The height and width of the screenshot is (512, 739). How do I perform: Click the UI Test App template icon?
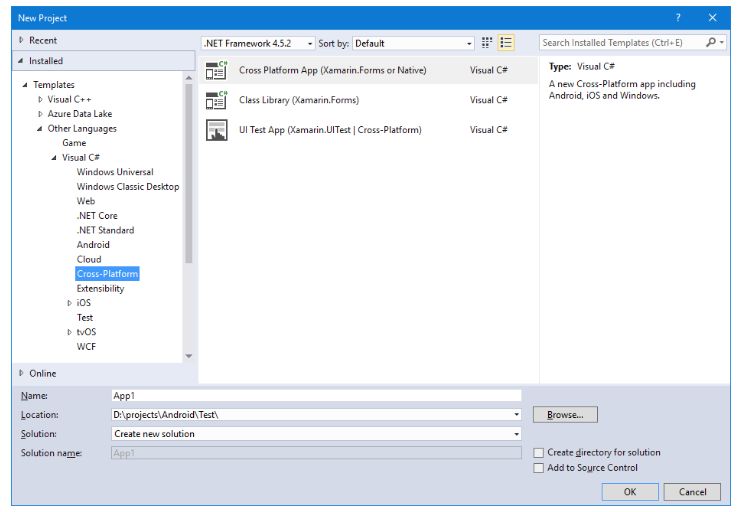tap(216, 130)
